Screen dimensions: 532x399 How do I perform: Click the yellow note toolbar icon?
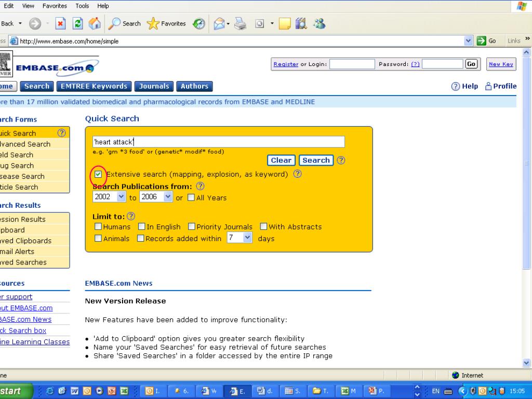[285, 23]
